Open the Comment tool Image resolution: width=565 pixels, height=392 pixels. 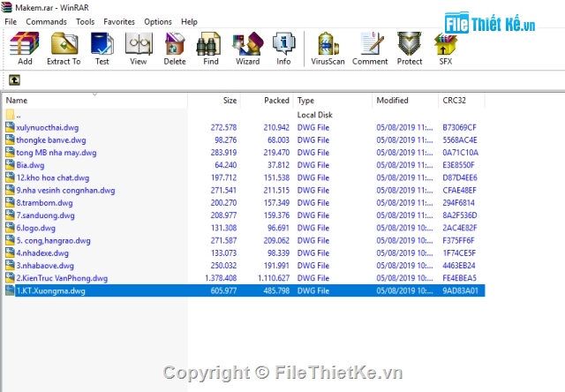pyautogui.click(x=372, y=43)
